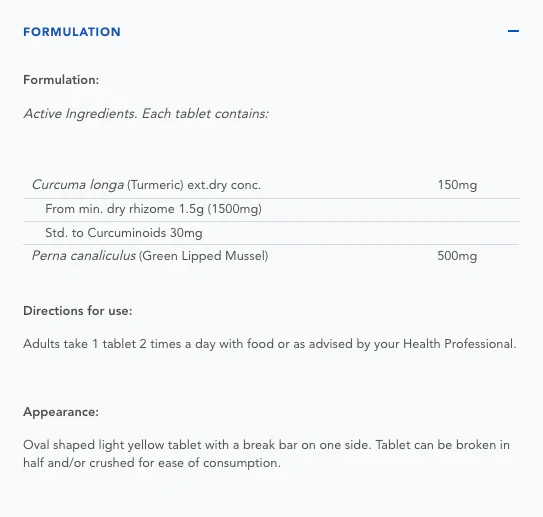The height and width of the screenshot is (517, 543).
Task: Select the Curcuma longa (Turmeric) ingredient row
Action: (x=271, y=185)
